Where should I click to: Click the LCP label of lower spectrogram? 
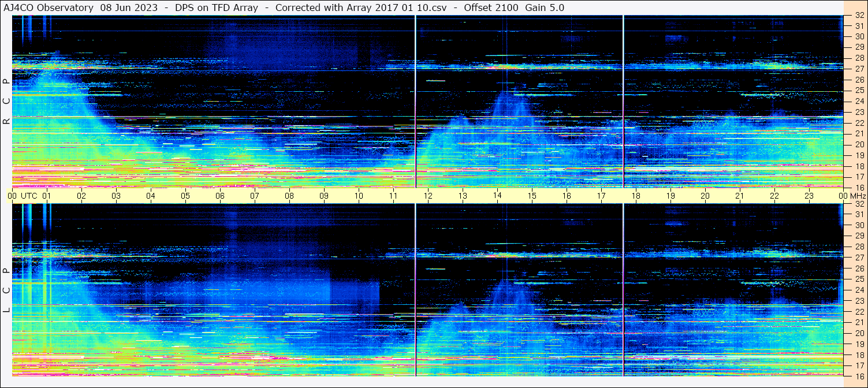pyautogui.click(x=6, y=290)
